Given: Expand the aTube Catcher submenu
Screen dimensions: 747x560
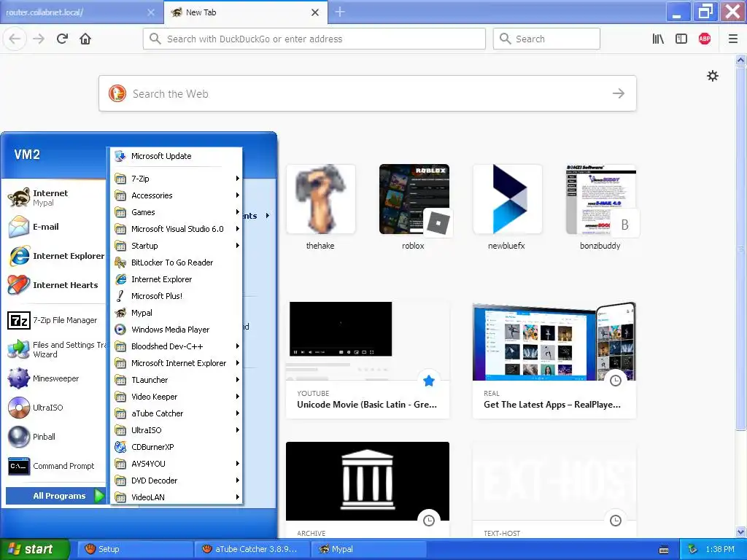Looking at the screenshot, I should [x=177, y=413].
